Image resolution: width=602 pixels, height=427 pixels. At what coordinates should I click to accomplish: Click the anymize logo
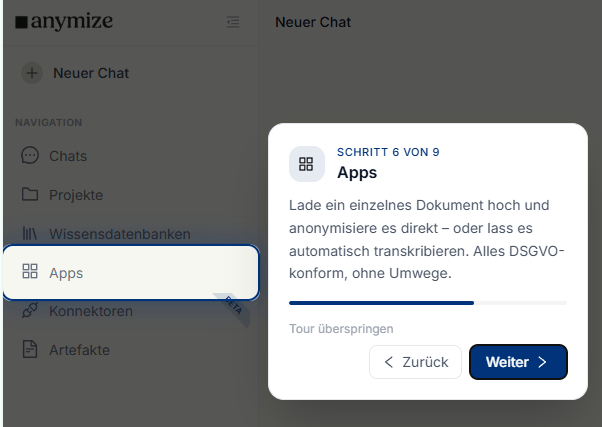tap(64, 22)
